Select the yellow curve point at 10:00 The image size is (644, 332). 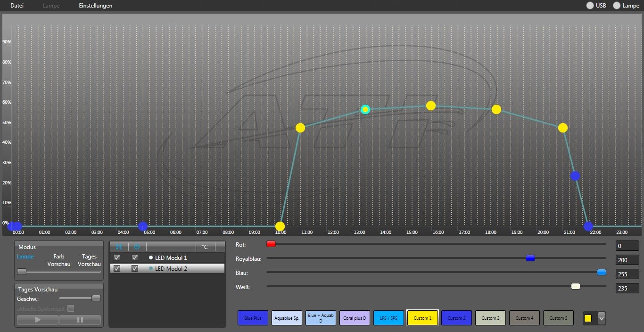point(280,226)
